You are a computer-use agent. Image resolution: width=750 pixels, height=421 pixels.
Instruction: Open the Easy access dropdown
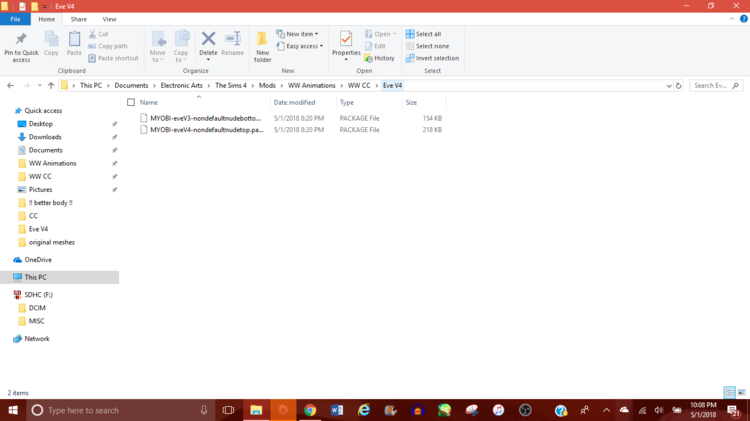click(299, 46)
